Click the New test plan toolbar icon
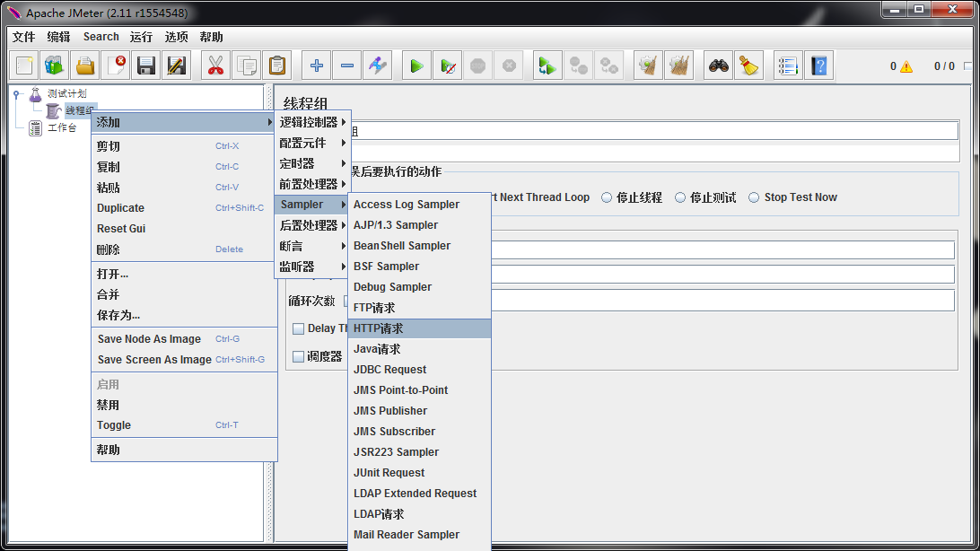The width and height of the screenshot is (980, 551). click(24, 66)
